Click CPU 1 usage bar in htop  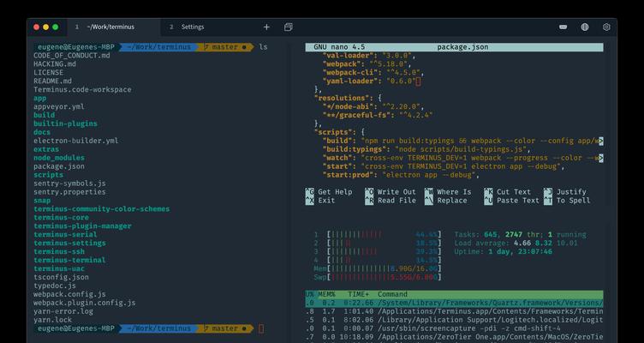click(x=378, y=234)
